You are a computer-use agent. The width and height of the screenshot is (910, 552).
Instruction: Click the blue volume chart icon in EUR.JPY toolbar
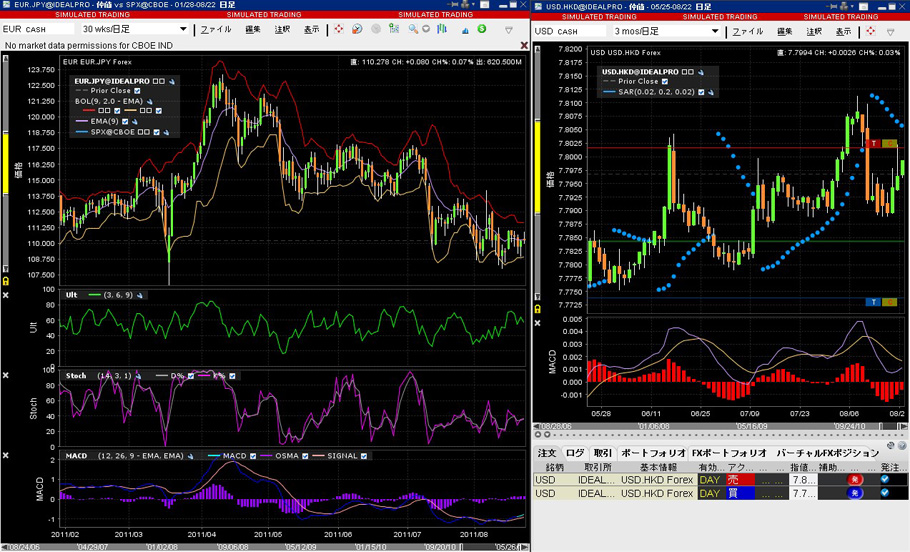pos(465,29)
